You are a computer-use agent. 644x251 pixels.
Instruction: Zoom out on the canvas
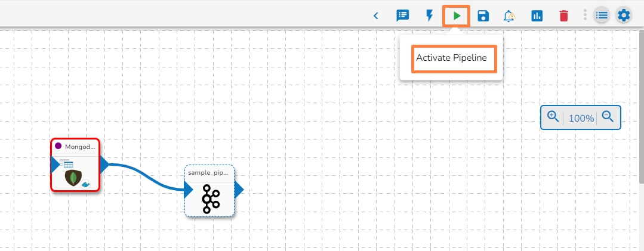[608, 117]
